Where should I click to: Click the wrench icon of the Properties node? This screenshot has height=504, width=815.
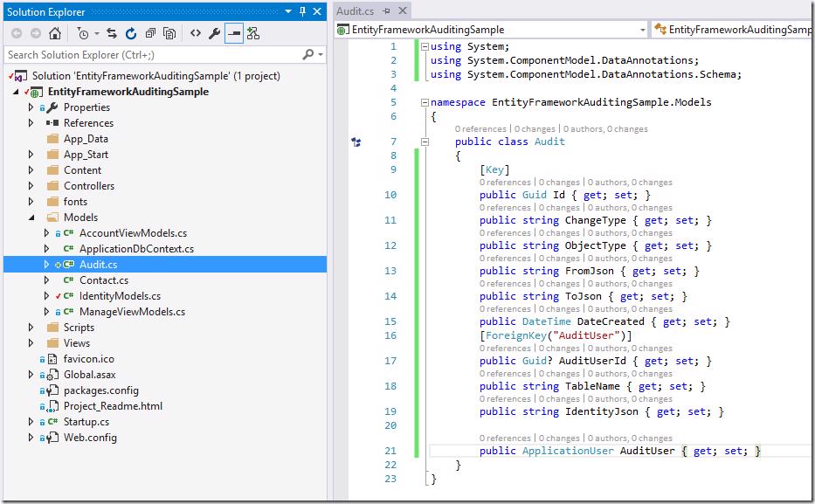[52, 107]
